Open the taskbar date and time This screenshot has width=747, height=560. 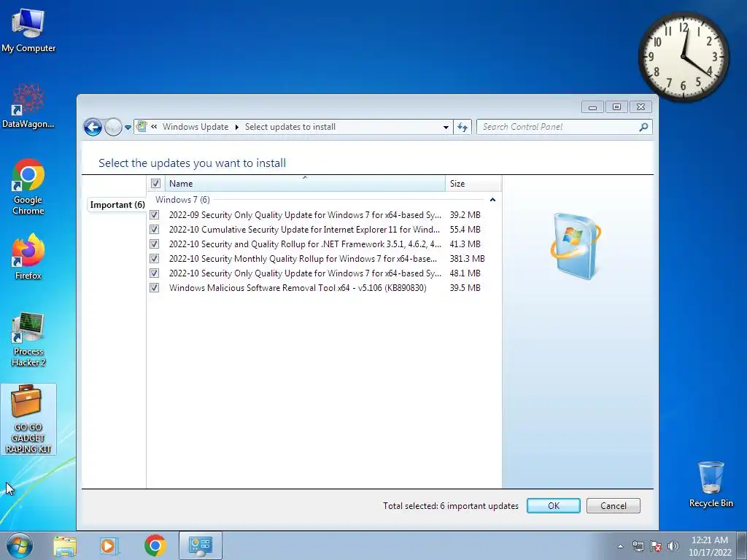[x=710, y=546]
